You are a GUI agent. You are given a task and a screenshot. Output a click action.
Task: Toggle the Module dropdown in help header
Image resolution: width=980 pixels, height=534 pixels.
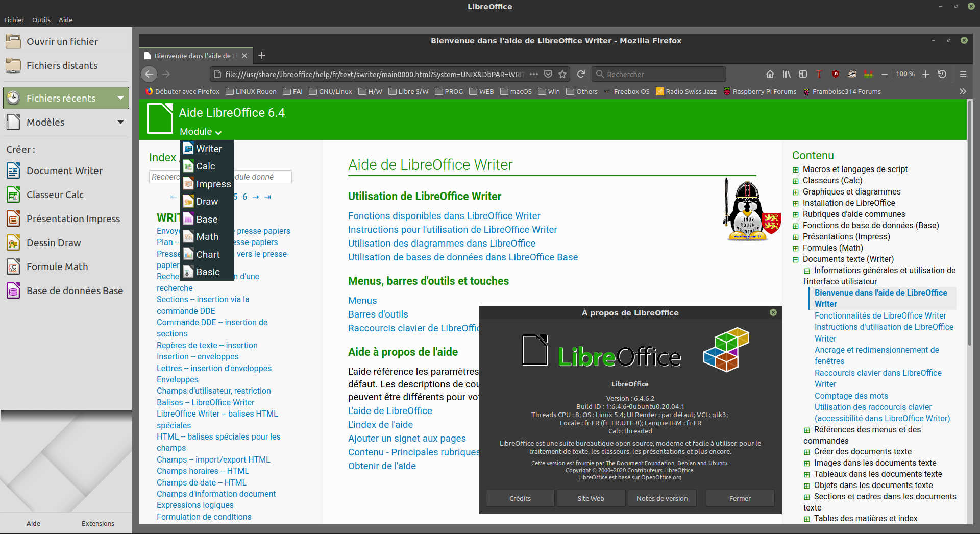[x=200, y=132]
